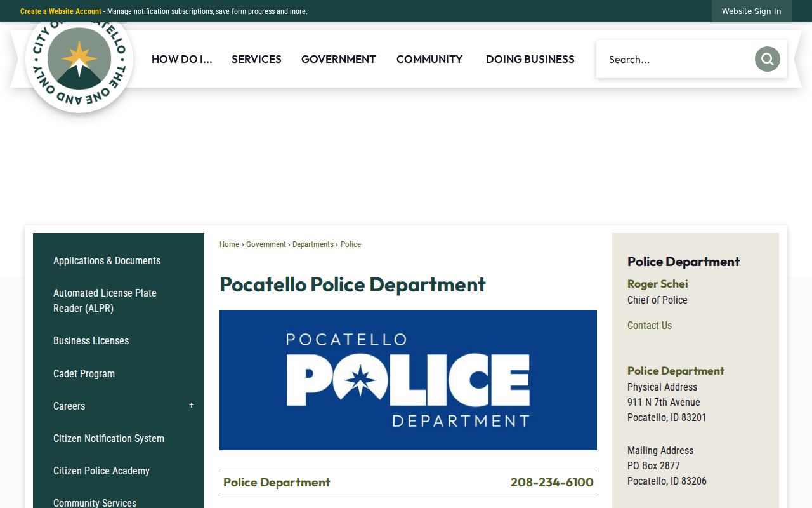Open the Community menu
Screen dimensions: 812x508
429,59
